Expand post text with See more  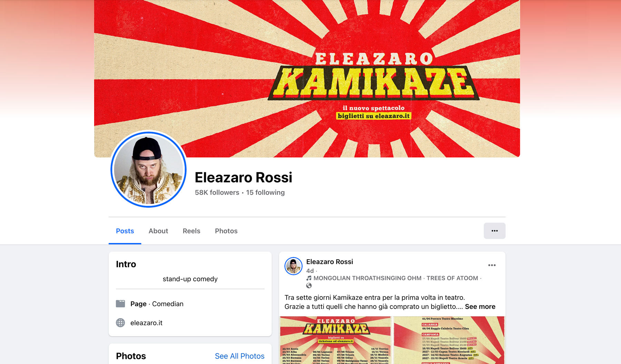coord(480,306)
